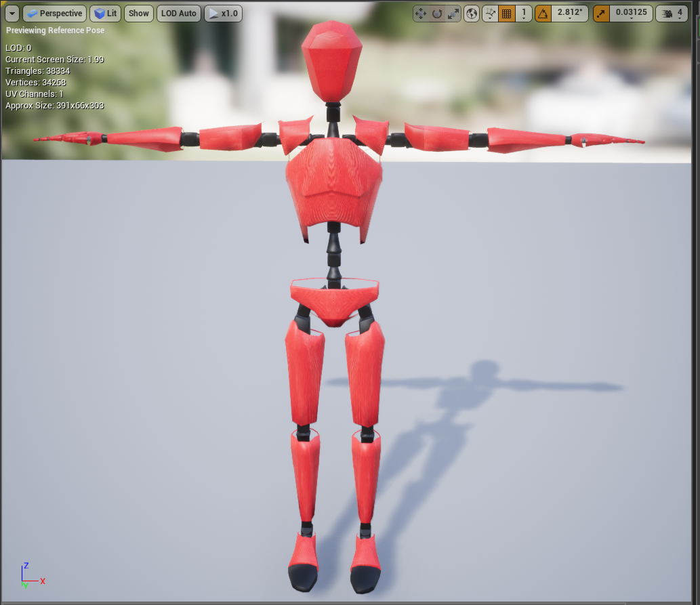Screen dimensions: 700x605
Task: Select the scale gizmo mode
Action: pos(453,14)
